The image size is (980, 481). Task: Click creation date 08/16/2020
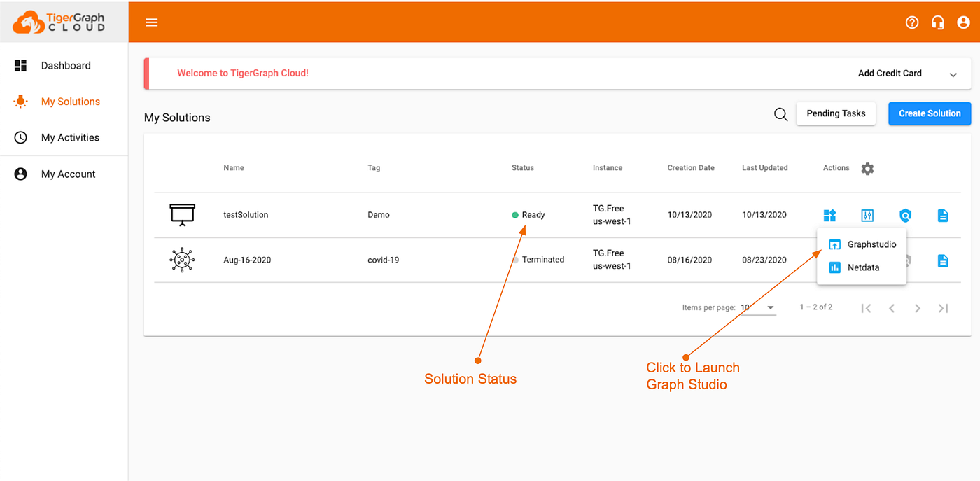click(x=689, y=260)
